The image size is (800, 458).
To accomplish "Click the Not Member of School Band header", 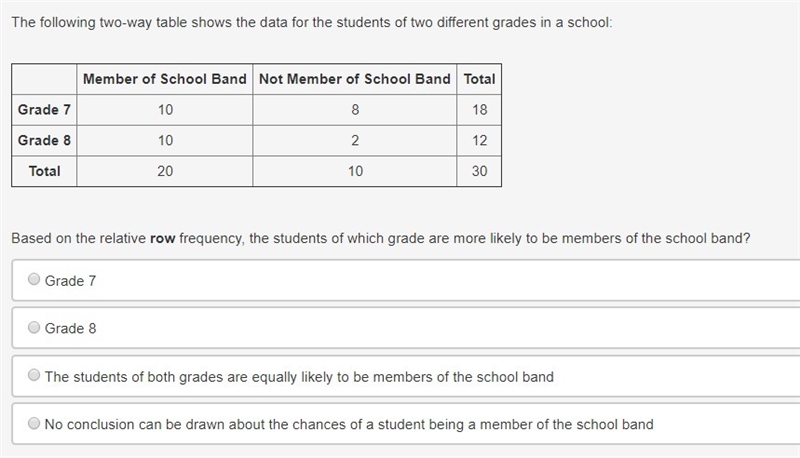I will pos(355,79).
